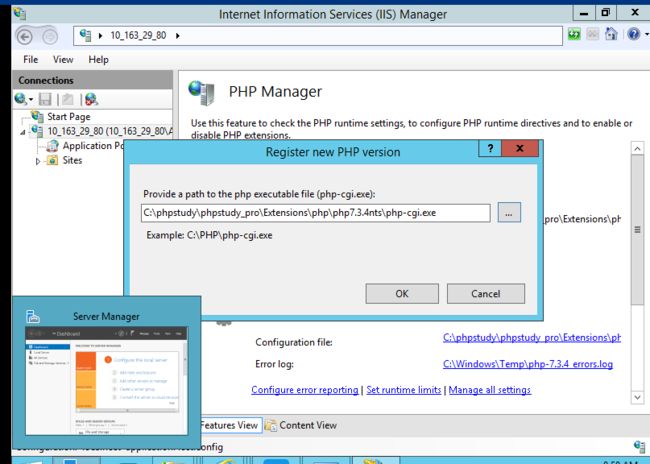This screenshot has width=650, height=464.
Task: Click OK in Register new PHP version
Action: click(x=402, y=294)
